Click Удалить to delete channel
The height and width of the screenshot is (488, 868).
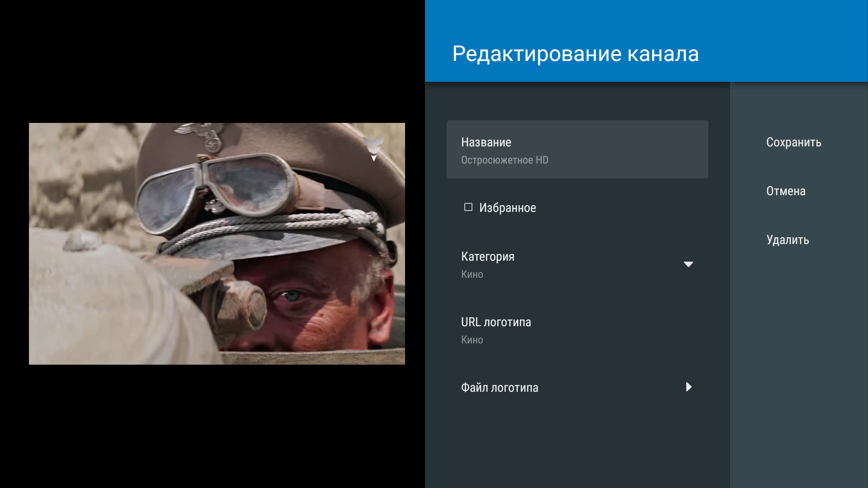(x=788, y=240)
